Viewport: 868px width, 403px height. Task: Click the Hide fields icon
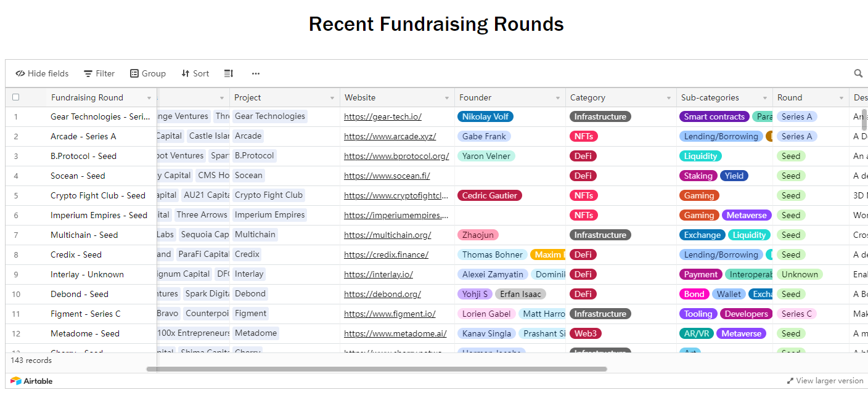[x=20, y=73]
